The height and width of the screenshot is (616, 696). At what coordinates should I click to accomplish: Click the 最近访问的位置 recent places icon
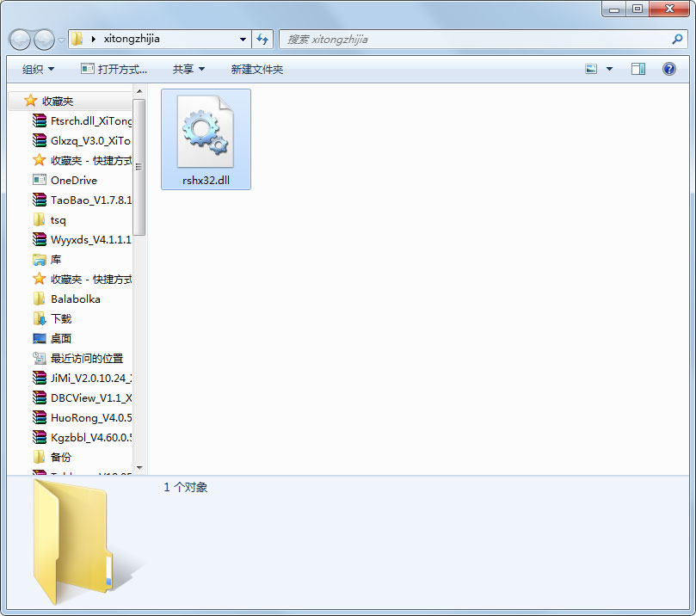(40, 358)
